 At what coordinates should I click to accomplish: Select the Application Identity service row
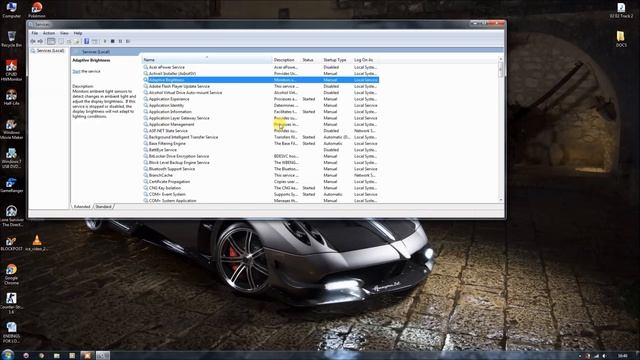pos(260,105)
